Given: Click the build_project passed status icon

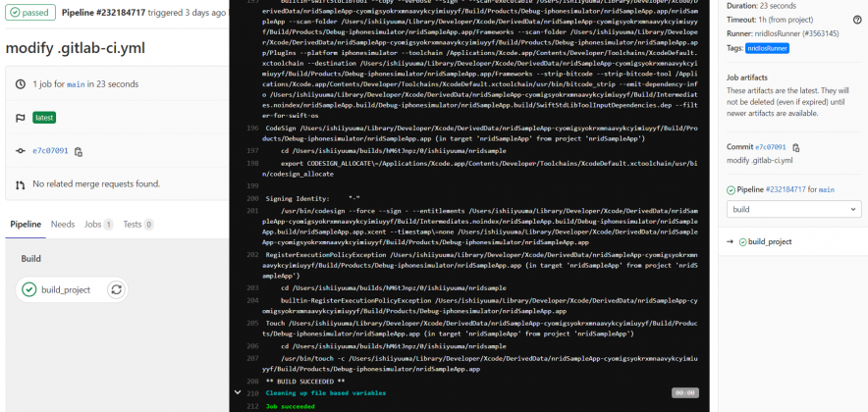Looking at the screenshot, I should point(29,289).
